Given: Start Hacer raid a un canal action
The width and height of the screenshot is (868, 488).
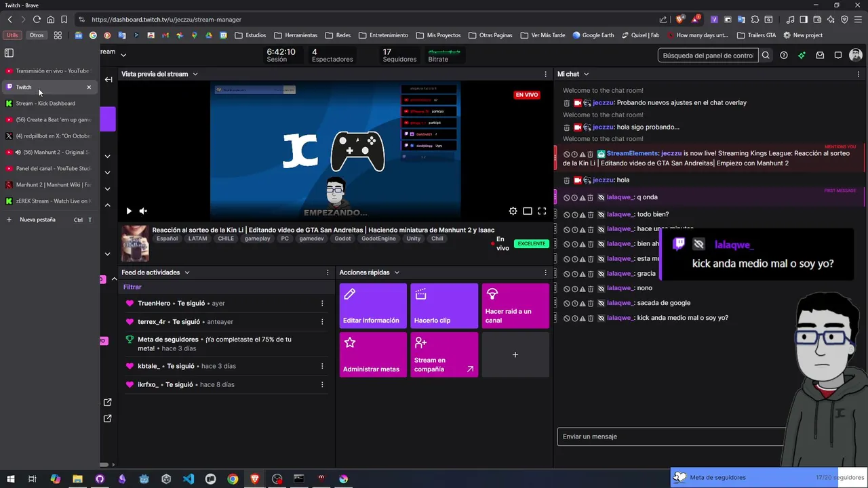Looking at the screenshot, I should click(x=515, y=306).
